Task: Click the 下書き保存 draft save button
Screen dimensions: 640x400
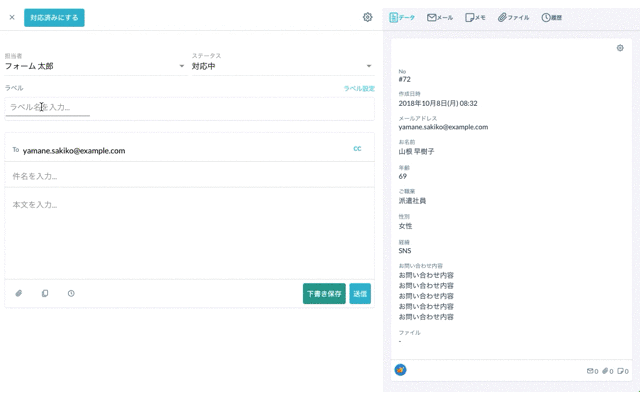Action: tap(324, 294)
